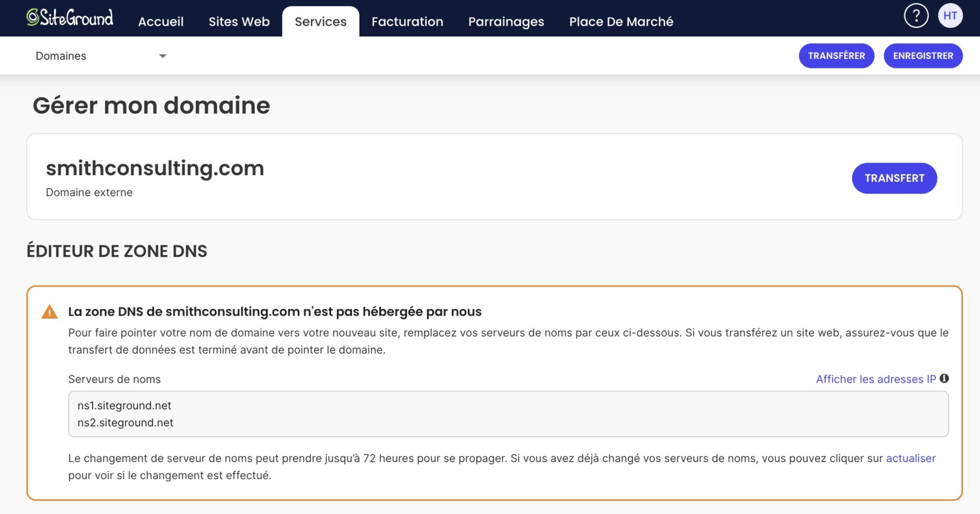The width and height of the screenshot is (980, 514).
Task: Click the TRANSFERT button for smithconsulting.com
Action: coord(894,178)
